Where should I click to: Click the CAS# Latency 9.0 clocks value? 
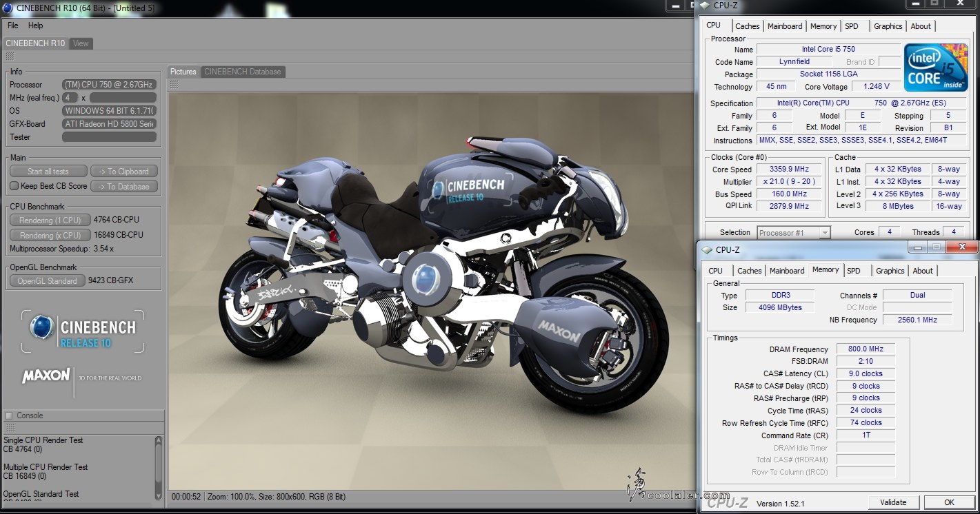pos(866,374)
